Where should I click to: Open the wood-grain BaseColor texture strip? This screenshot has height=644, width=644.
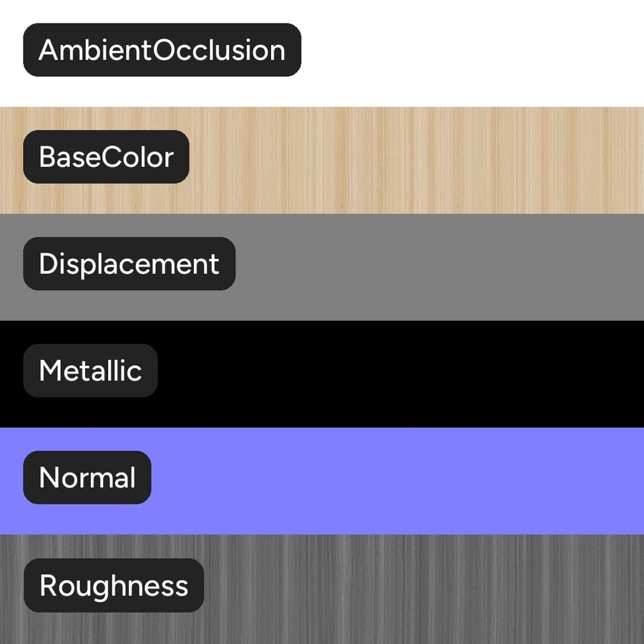[x=322, y=160]
